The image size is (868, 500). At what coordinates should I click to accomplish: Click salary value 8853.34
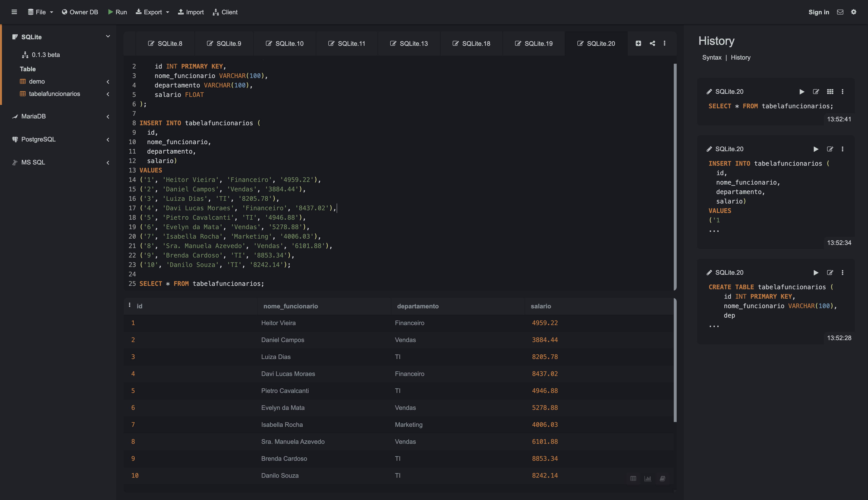point(545,458)
